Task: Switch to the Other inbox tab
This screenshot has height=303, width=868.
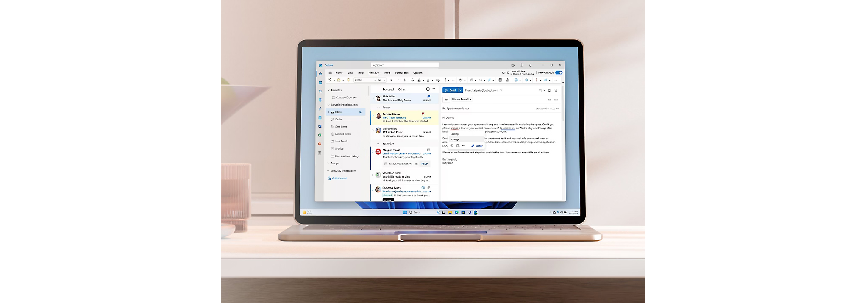Action: click(402, 89)
